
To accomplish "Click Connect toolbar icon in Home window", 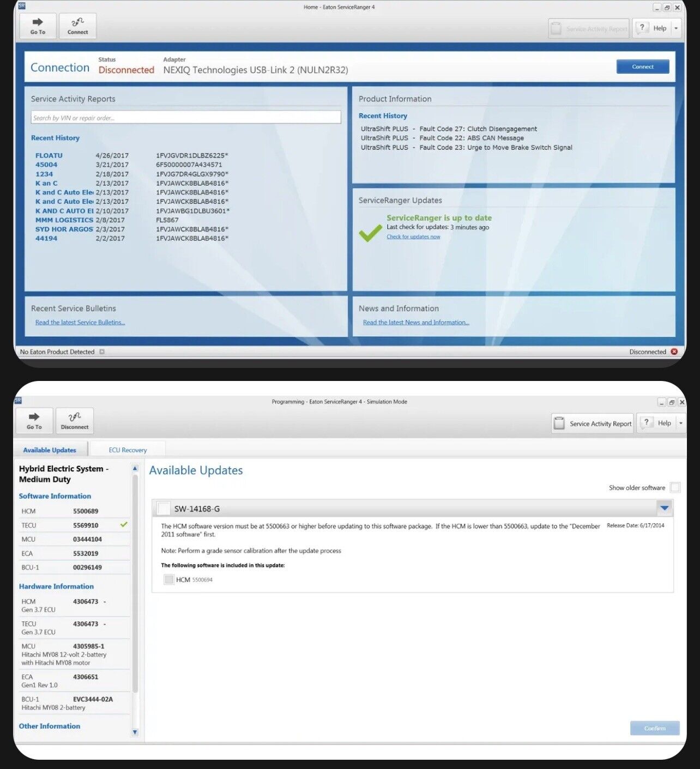I will pos(77,26).
